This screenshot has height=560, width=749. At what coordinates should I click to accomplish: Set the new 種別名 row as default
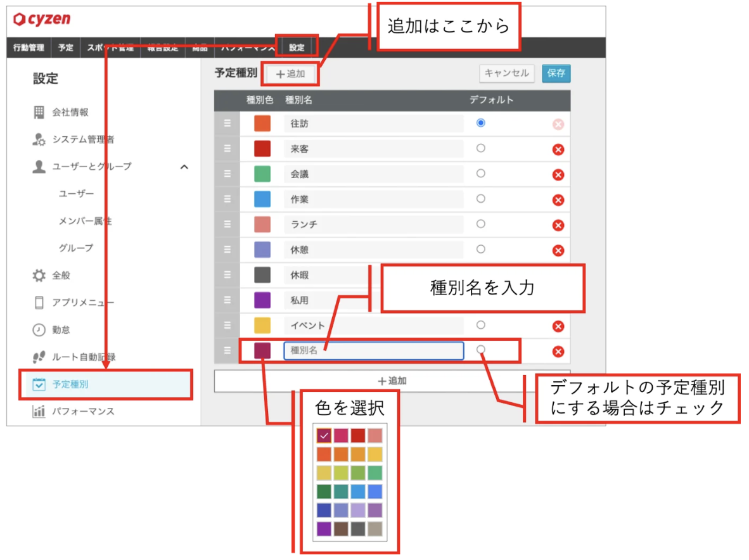[480, 350]
